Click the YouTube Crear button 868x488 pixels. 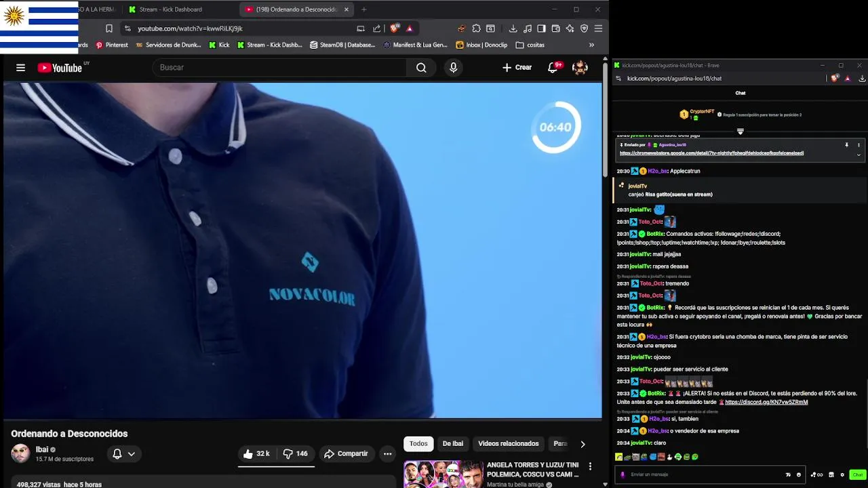click(x=517, y=68)
